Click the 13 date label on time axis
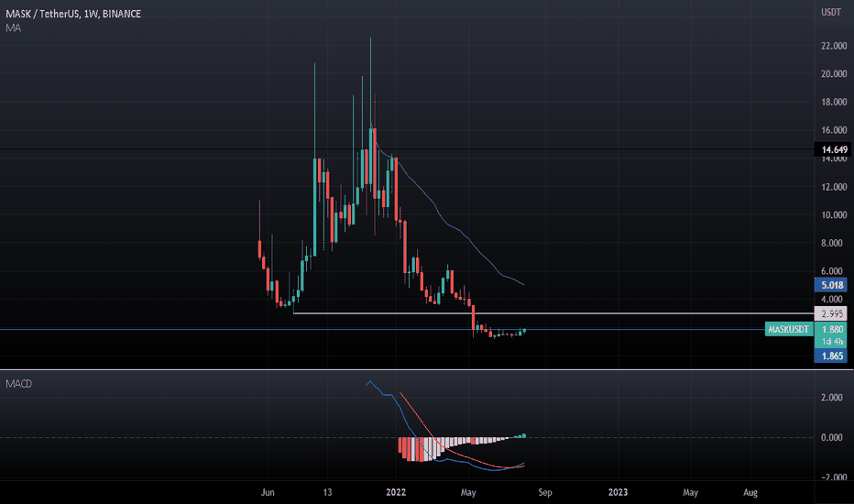This screenshot has width=854, height=504. coord(327,492)
